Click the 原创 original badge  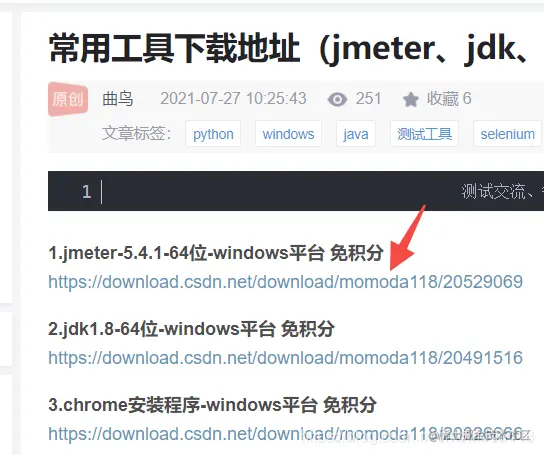point(68,99)
